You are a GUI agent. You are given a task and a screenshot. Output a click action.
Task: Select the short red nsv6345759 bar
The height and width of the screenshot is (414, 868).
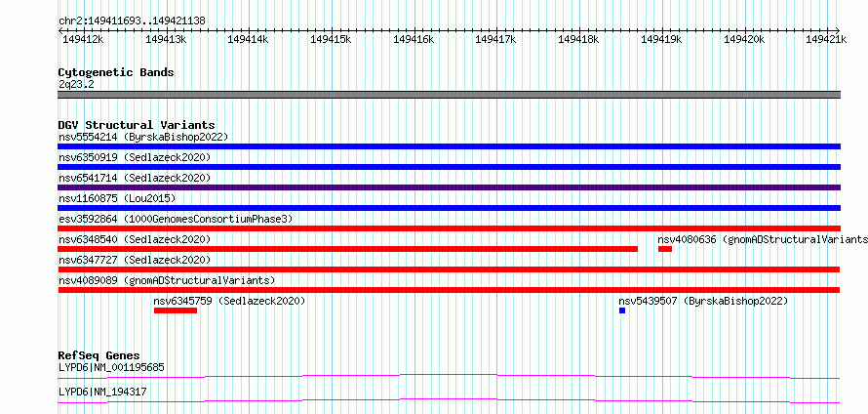coord(176,310)
